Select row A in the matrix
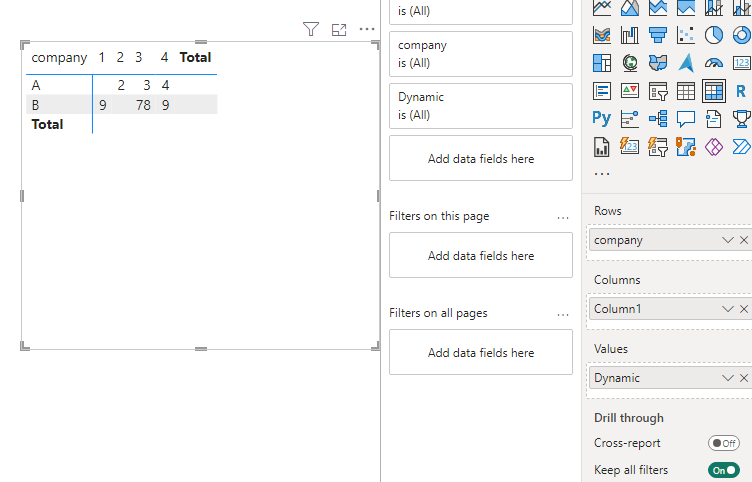 (x=36, y=85)
